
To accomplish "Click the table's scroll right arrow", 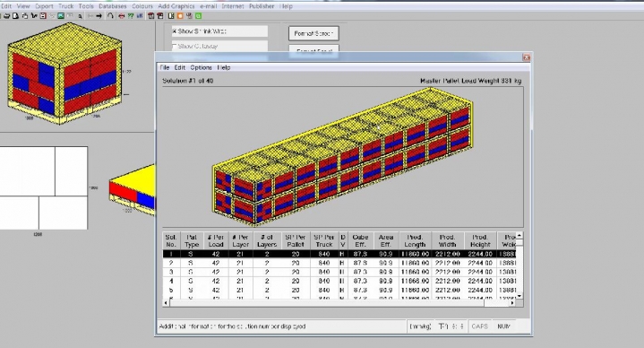I will click(512, 303).
